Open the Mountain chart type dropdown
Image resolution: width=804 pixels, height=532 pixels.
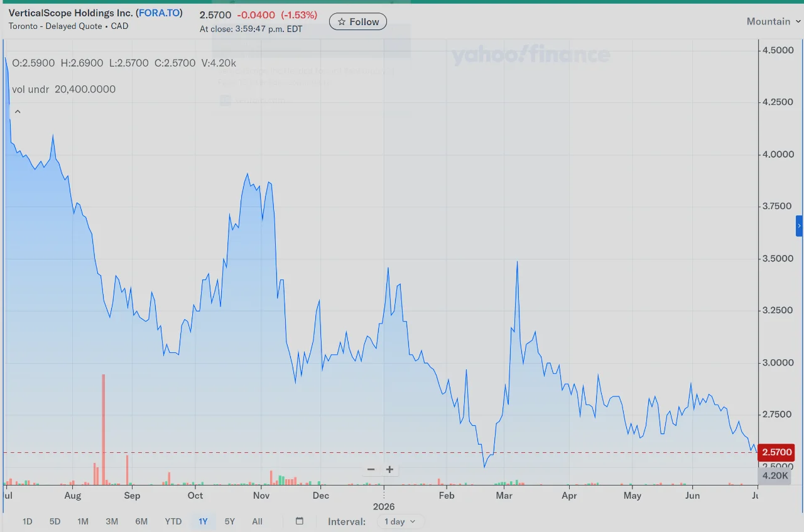(773, 21)
